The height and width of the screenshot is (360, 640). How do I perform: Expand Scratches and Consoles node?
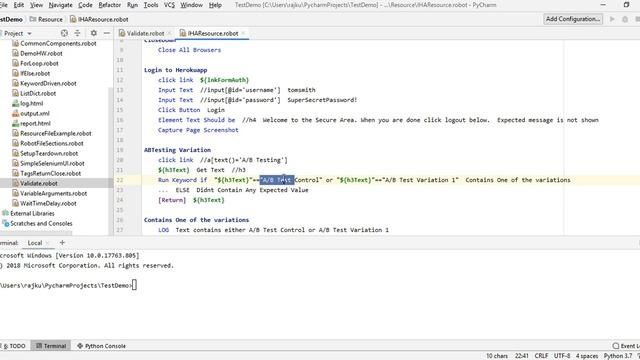(x=41, y=224)
